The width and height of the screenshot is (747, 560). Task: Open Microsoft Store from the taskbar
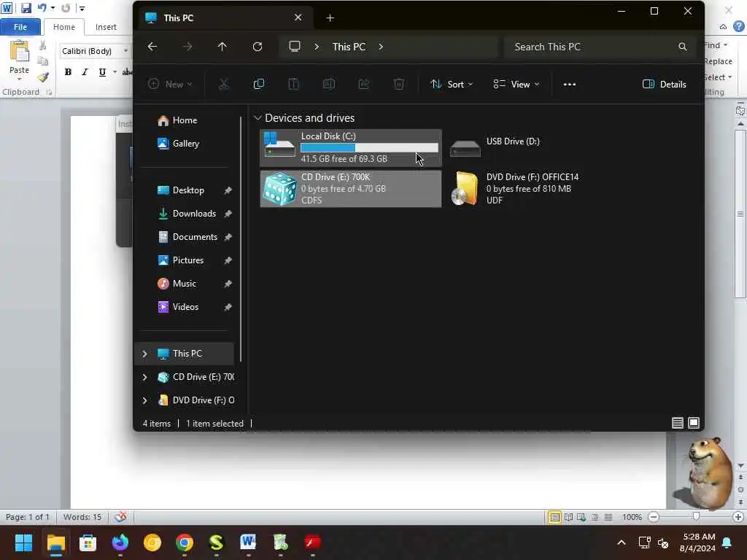click(88, 542)
